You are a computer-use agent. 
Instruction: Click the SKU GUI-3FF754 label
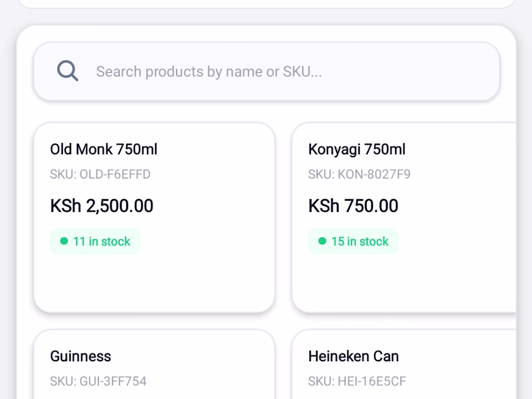pyautogui.click(x=98, y=381)
